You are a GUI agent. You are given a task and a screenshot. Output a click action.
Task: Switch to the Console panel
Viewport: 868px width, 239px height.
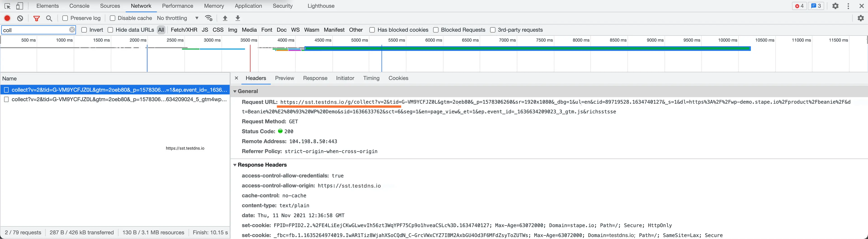coord(79,6)
